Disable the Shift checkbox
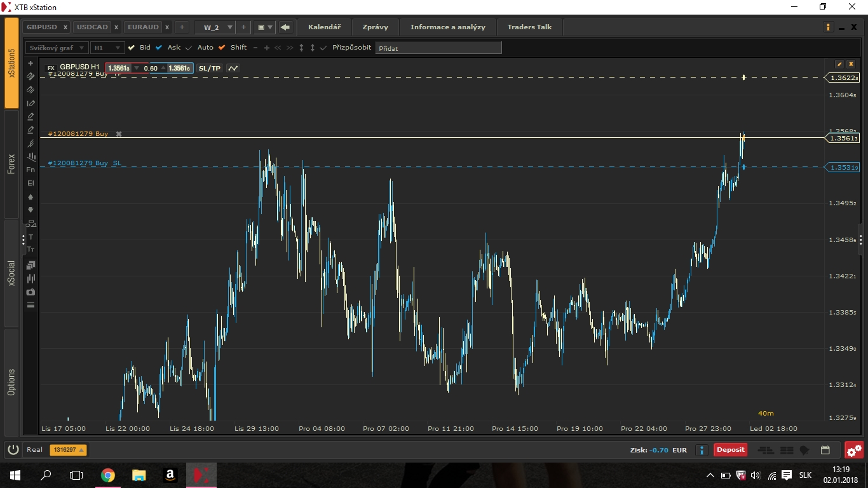 222,48
